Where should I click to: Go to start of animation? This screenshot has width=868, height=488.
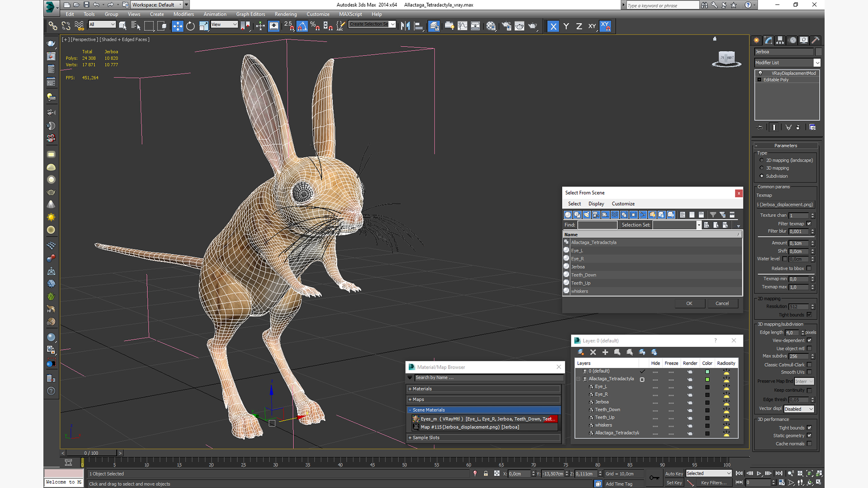tap(739, 474)
